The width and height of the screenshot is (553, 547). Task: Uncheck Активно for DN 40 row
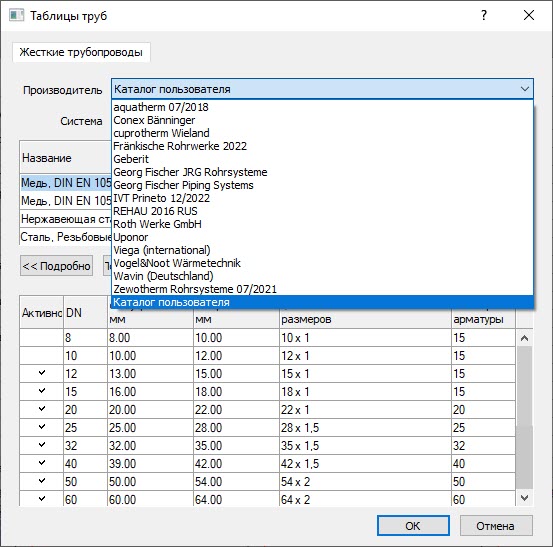click(x=42, y=463)
